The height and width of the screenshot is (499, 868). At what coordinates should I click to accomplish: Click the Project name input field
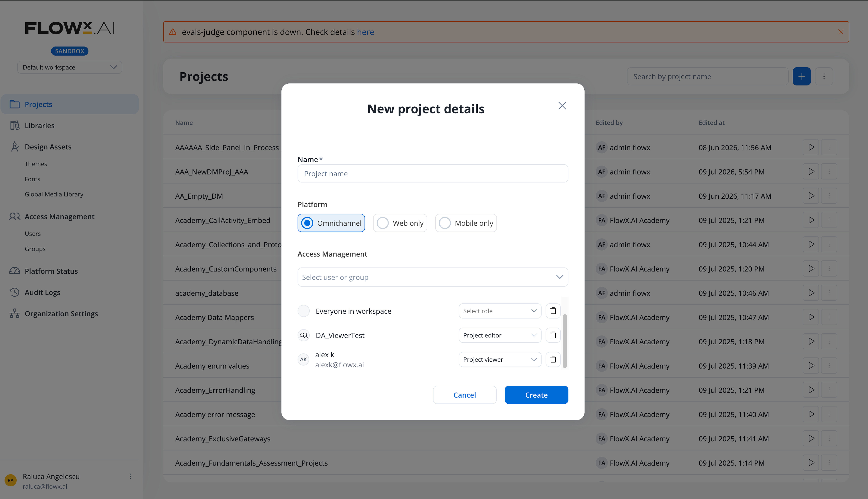point(433,173)
